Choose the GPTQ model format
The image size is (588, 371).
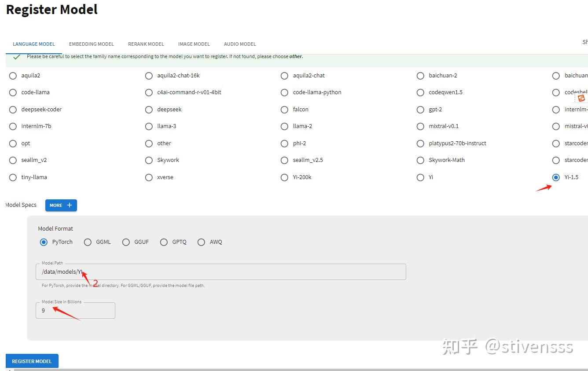(x=164, y=242)
